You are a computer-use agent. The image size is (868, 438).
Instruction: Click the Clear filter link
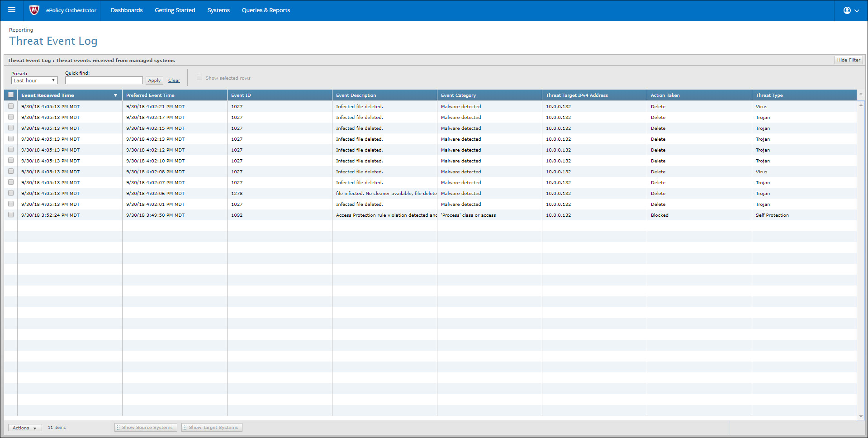coord(174,81)
